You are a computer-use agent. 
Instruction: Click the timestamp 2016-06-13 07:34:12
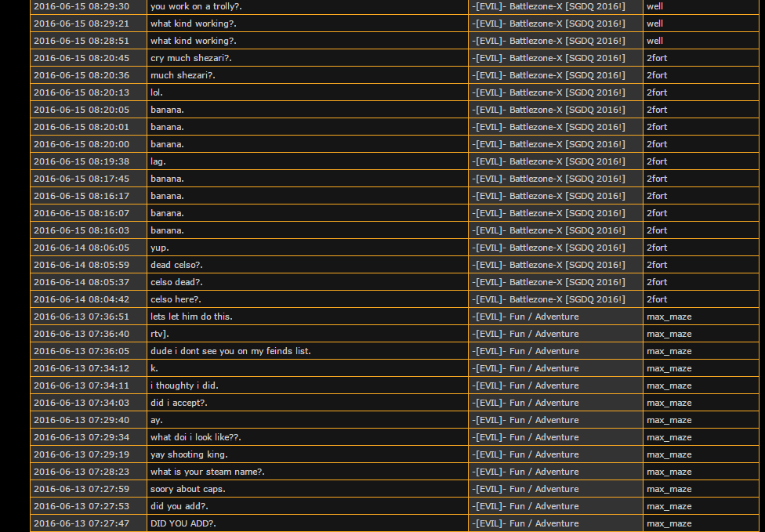(x=82, y=368)
